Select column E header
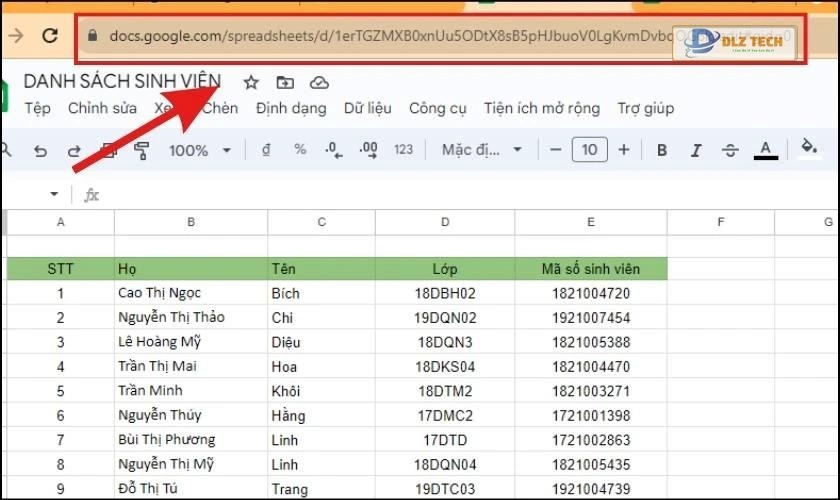The image size is (840, 500). [x=591, y=222]
